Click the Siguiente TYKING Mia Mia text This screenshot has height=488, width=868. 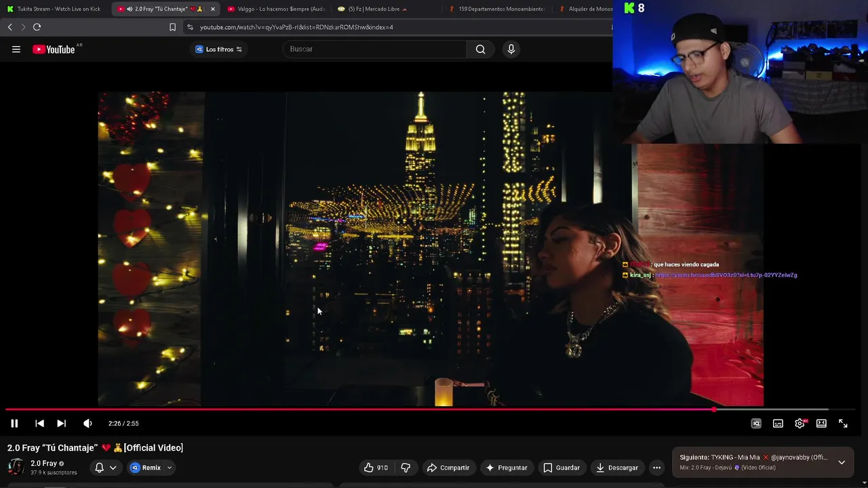point(753,457)
